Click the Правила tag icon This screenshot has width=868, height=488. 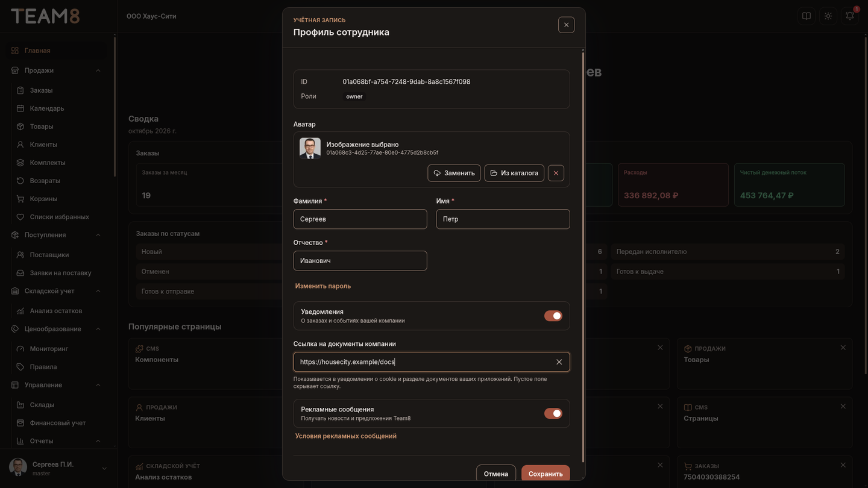click(x=20, y=367)
